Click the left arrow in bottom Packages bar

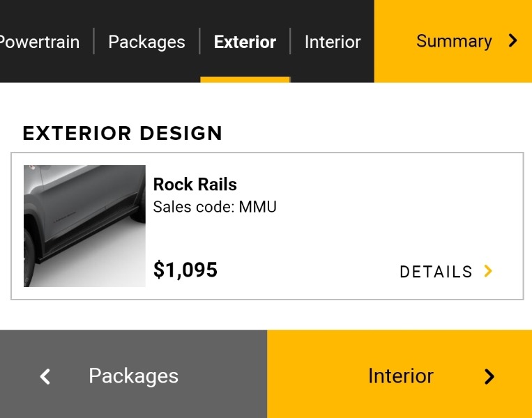45,377
